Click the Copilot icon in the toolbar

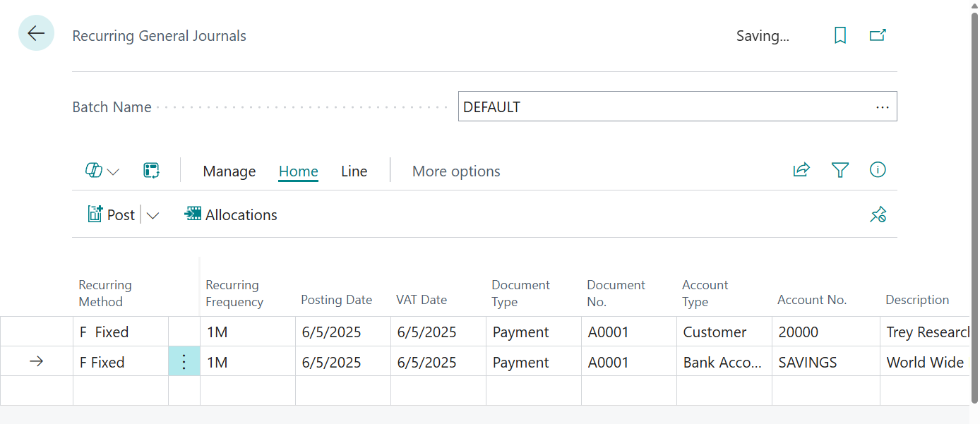[x=95, y=170]
